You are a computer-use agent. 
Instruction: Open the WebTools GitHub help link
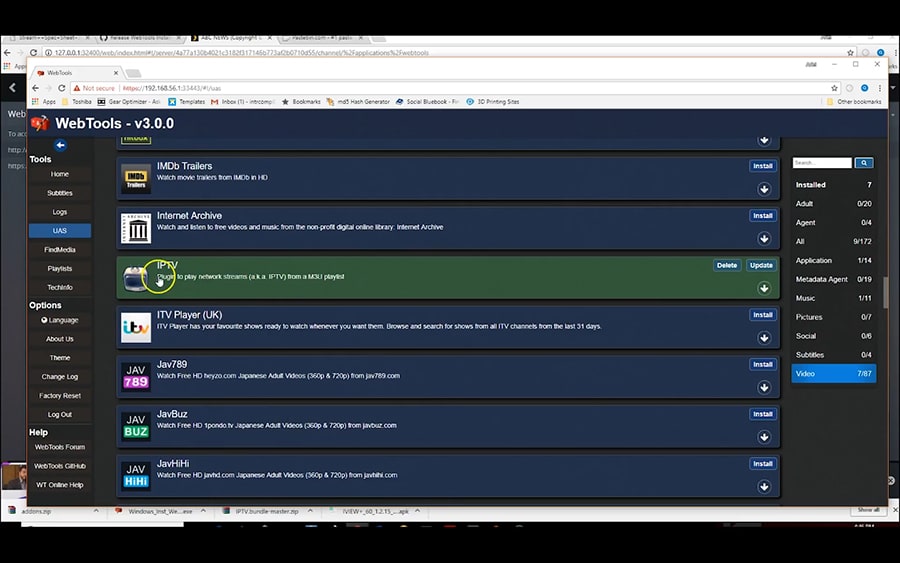click(x=60, y=466)
